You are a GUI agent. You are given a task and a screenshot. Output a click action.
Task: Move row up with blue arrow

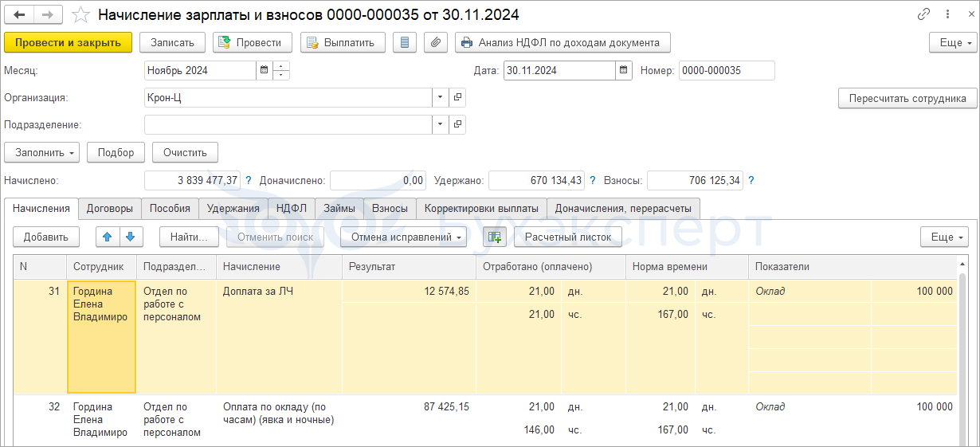tap(108, 237)
